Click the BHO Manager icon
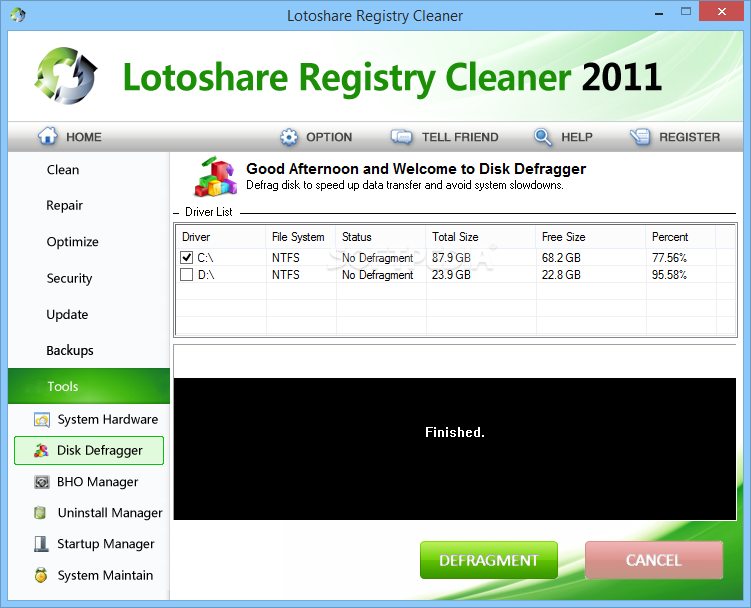The width and height of the screenshot is (751, 608). [42, 482]
